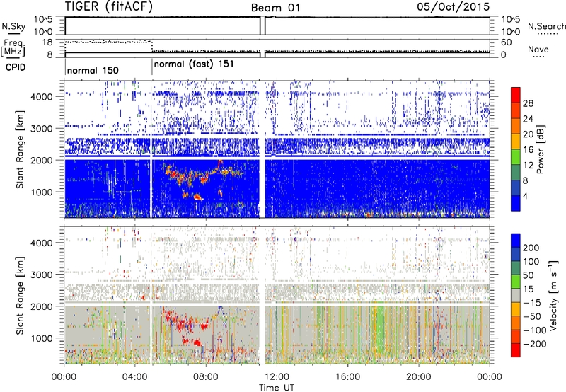Click the CPID label
The width and height of the screenshot is (566, 392).
(15, 67)
